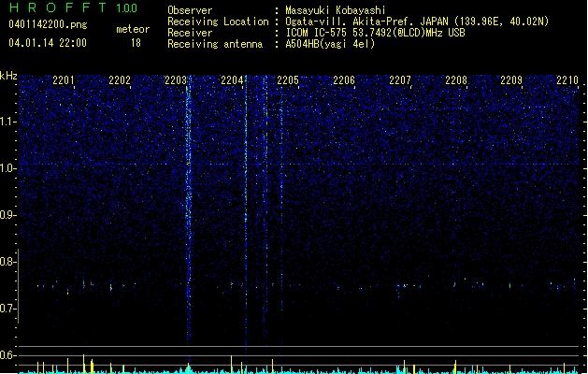
Task: Click time marker 2203
Action: click(176, 79)
